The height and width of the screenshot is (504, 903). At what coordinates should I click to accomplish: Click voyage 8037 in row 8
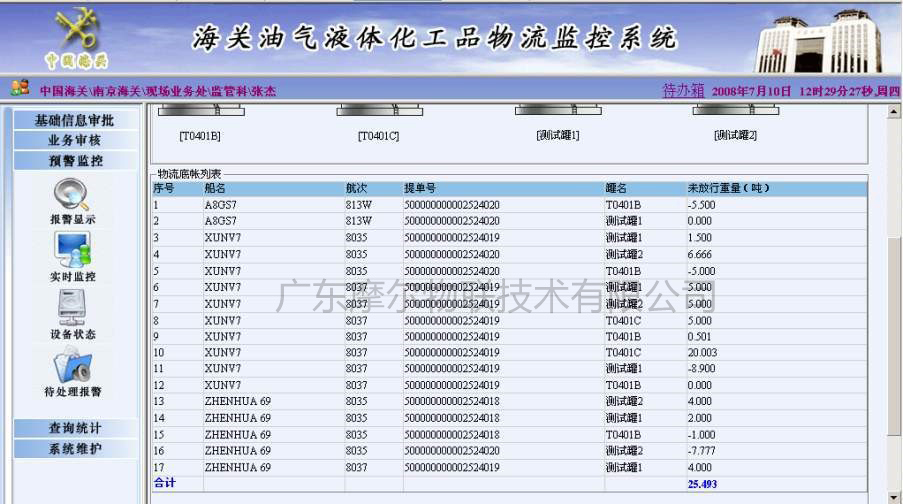coord(356,320)
